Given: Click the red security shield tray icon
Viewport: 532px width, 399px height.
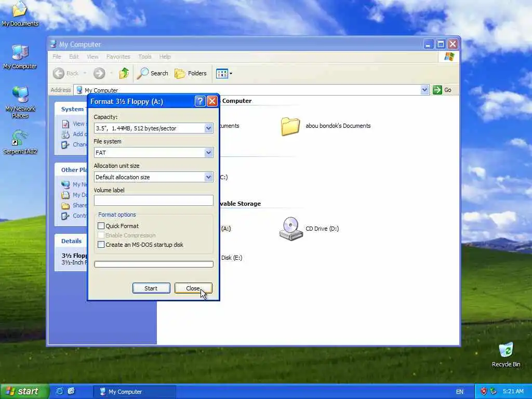Looking at the screenshot, I should coord(484,391).
